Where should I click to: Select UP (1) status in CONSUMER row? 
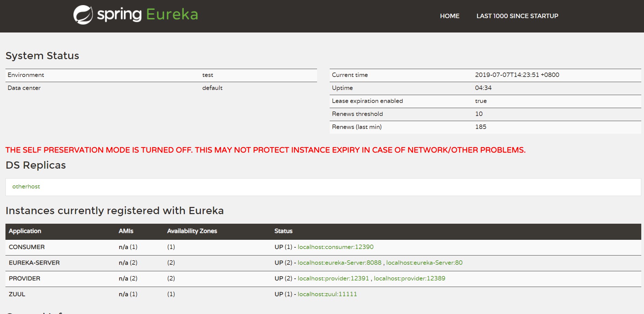[x=284, y=247]
